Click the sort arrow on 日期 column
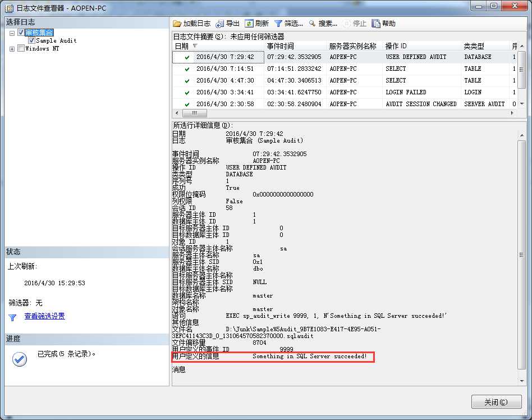 coord(195,46)
